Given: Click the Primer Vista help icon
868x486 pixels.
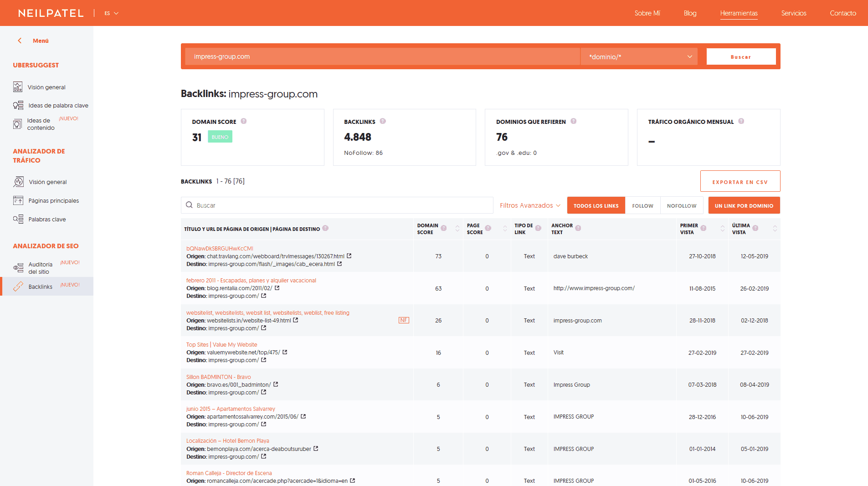Looking at the screenshot, I should 704,228.
